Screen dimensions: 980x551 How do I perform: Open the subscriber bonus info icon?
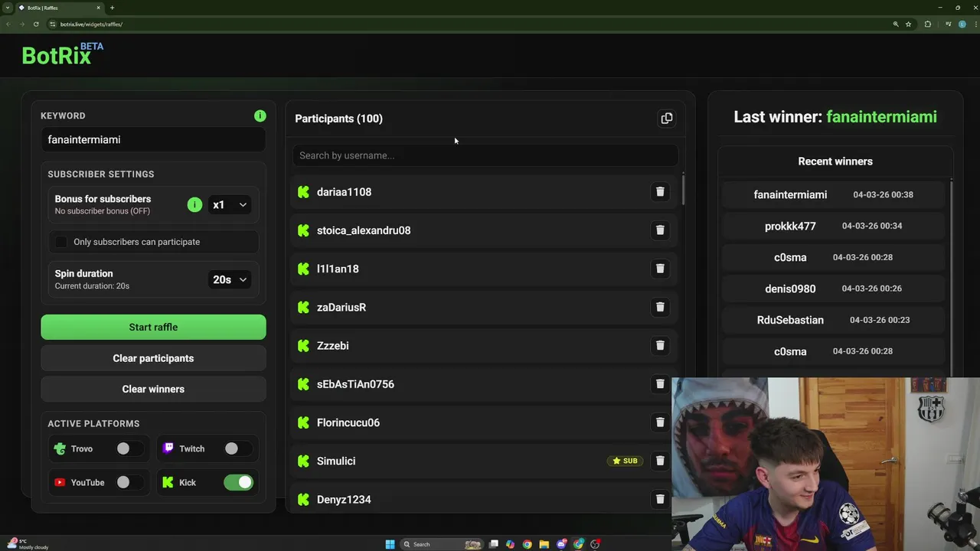194,204
